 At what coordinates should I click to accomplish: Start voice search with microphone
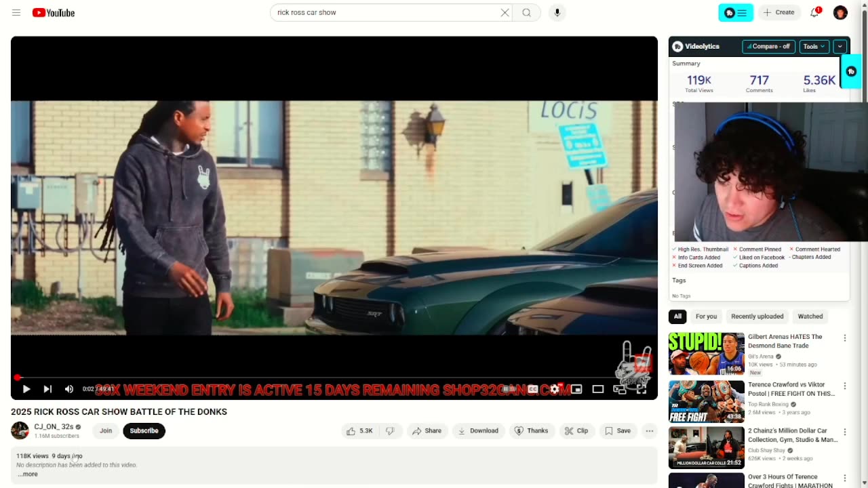(x=557, y=13)
